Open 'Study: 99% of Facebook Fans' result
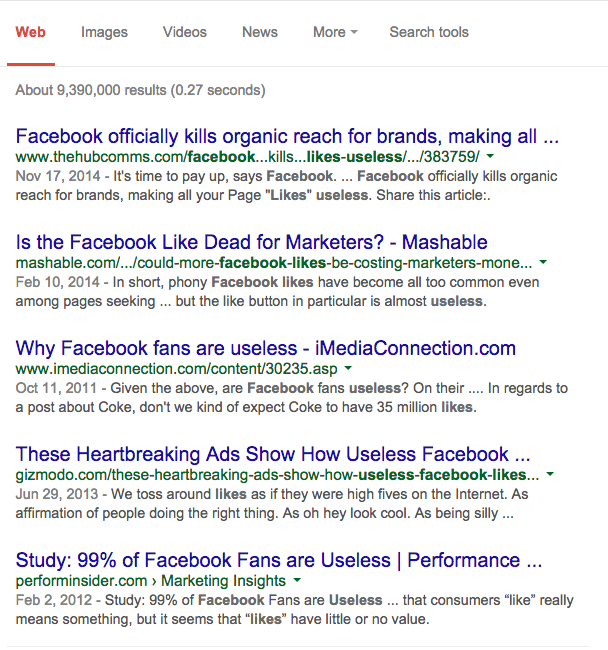The image size is (608, 650). coord(279,560)
